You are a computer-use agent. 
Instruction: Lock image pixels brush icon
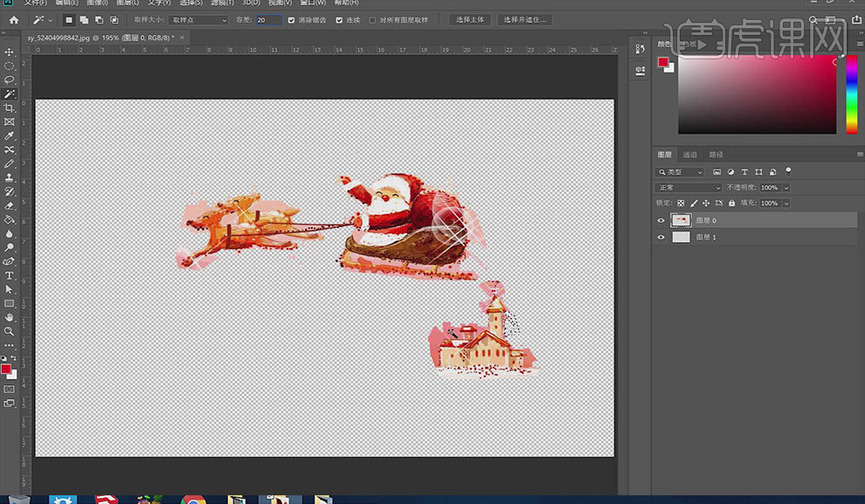click(694, 203)
